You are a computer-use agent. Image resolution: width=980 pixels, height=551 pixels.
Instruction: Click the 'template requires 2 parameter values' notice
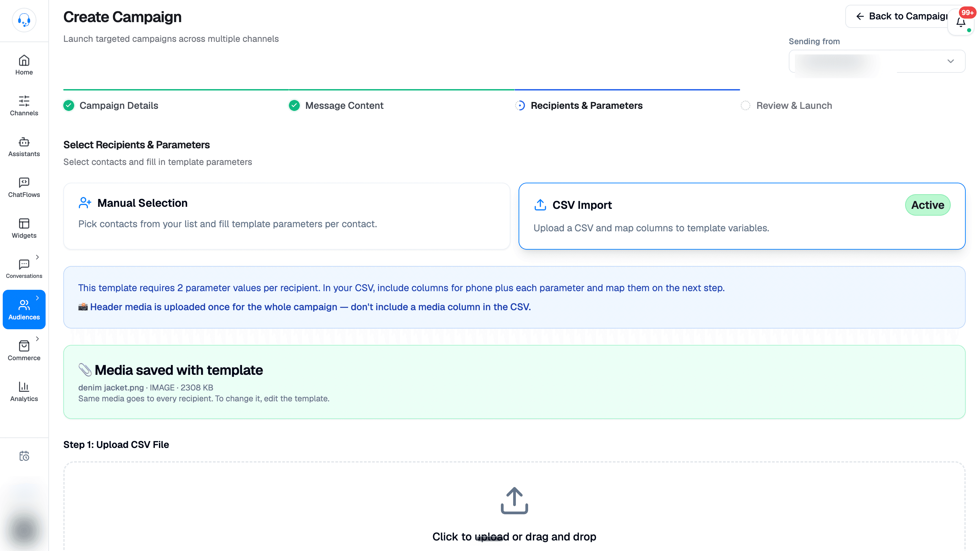pos(402,288)
